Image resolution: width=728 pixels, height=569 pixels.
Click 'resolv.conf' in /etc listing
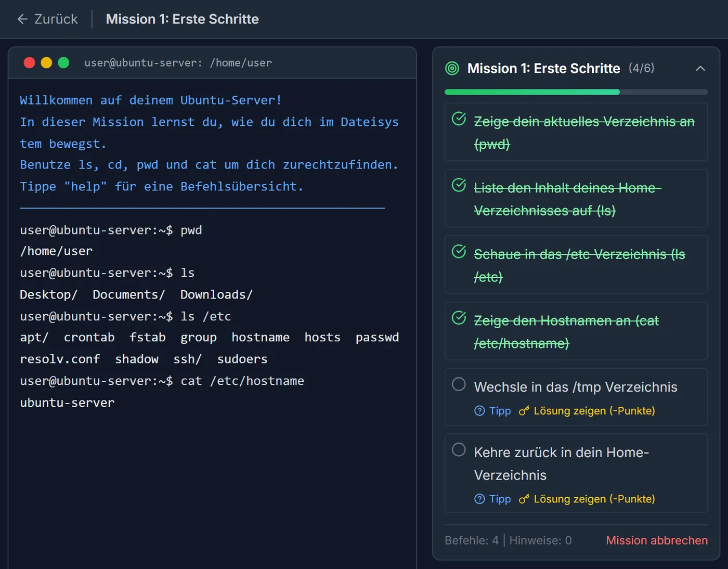pos(60,359)
